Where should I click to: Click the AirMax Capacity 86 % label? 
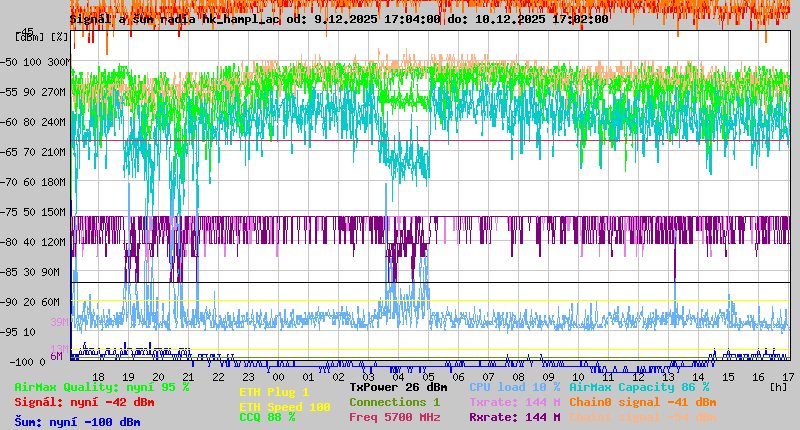click(x=638, y=387)
